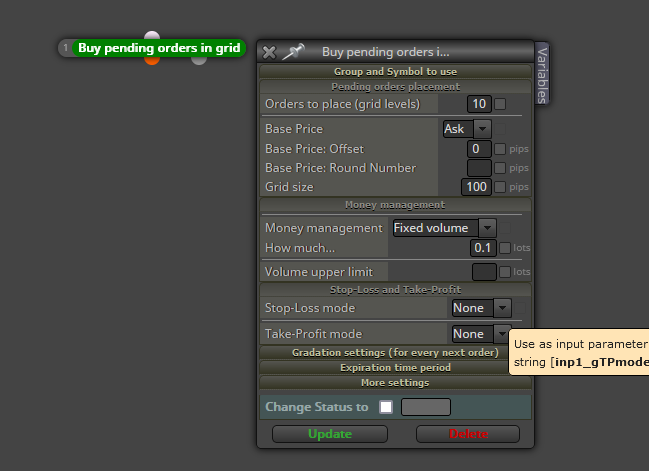Expand Expiration time period section
649x471 pixels.
[395, 368]
